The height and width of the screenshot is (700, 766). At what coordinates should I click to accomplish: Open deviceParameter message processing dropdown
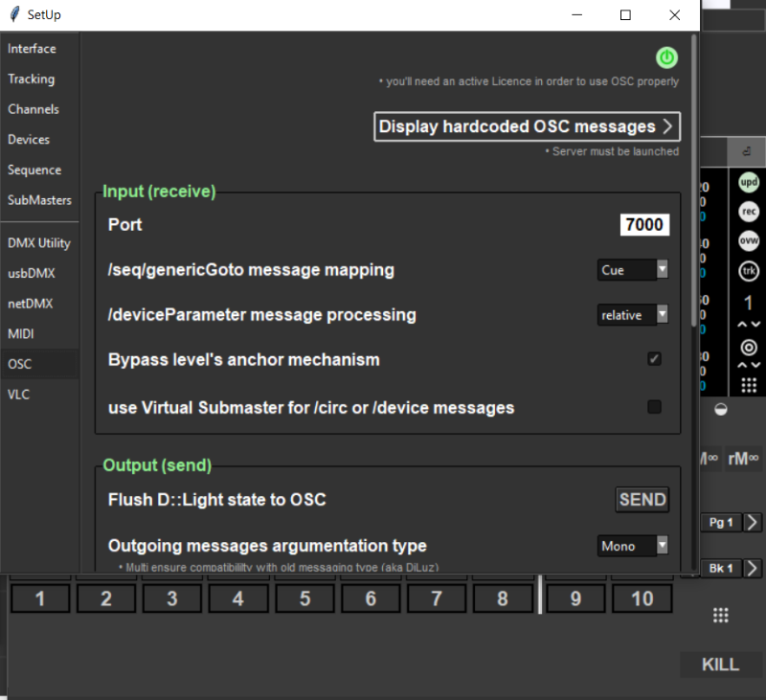tap(632, 315)
